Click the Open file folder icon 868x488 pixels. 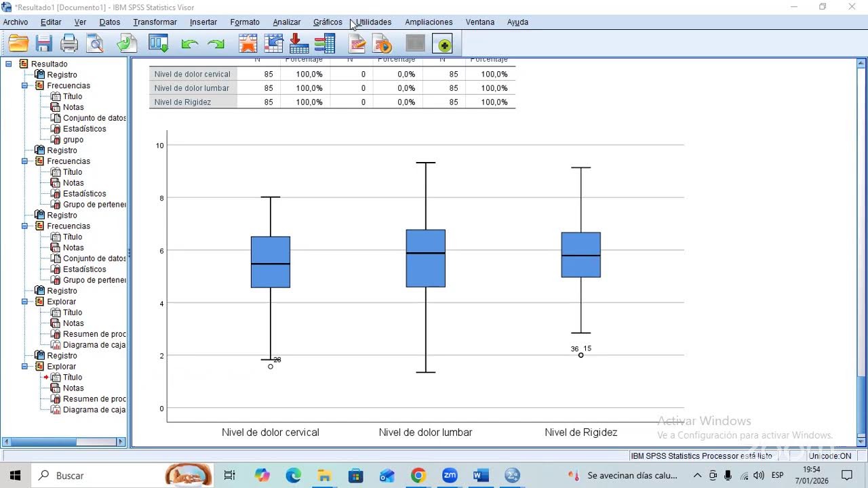(x=18, y=44)
